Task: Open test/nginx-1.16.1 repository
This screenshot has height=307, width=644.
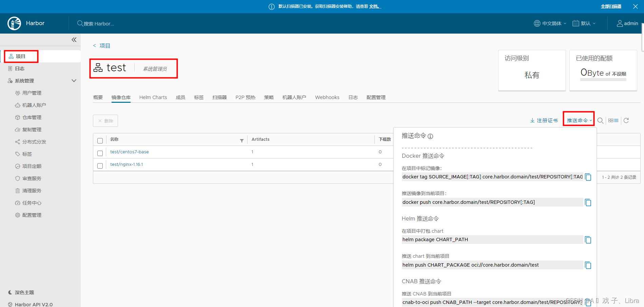Action: (x=126, y=165)
